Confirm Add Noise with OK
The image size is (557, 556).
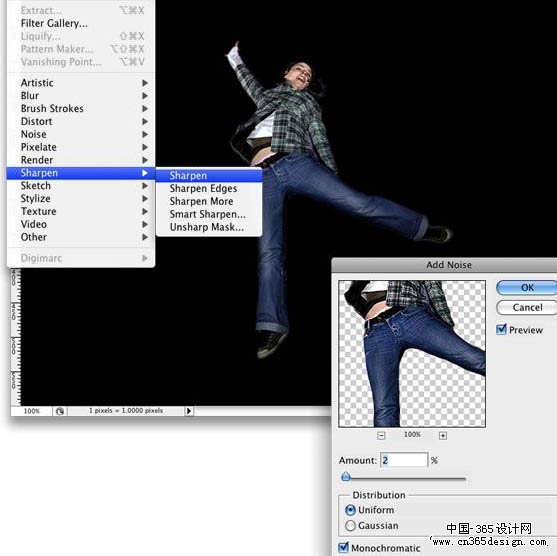[x=527, y=287]
